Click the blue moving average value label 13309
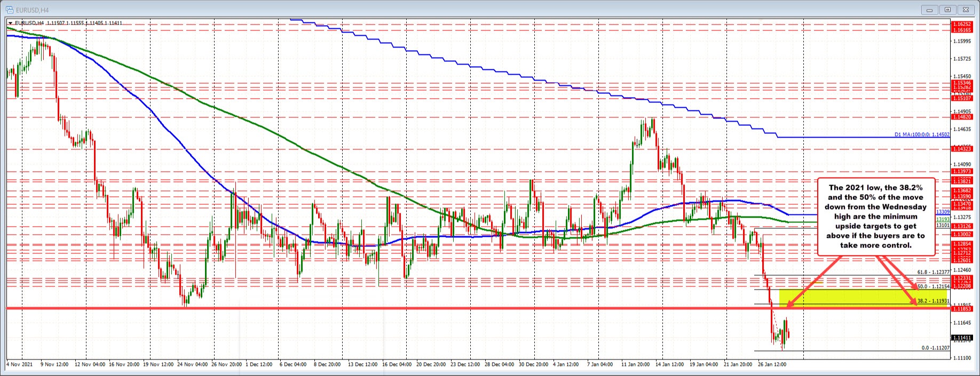 coord(942,212)
